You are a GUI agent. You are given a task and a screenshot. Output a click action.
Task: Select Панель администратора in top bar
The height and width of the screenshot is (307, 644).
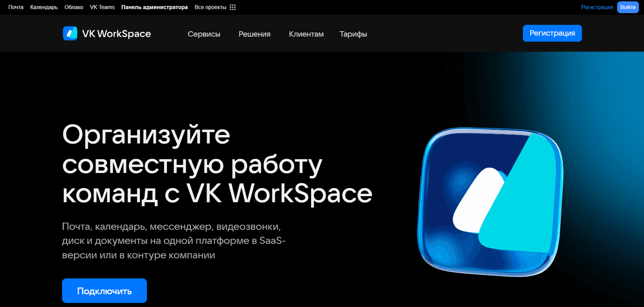[155, 7]
